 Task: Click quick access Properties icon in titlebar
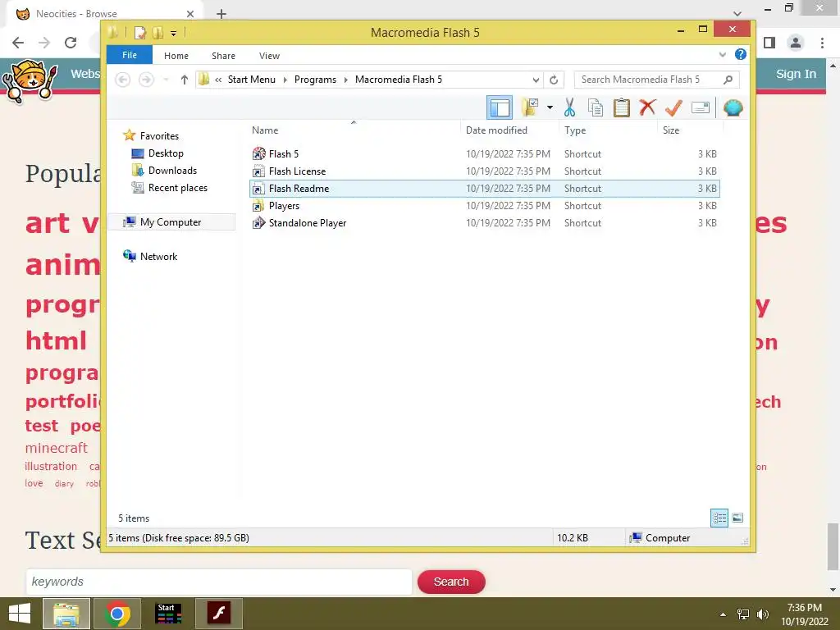click(x=139, y=33)
